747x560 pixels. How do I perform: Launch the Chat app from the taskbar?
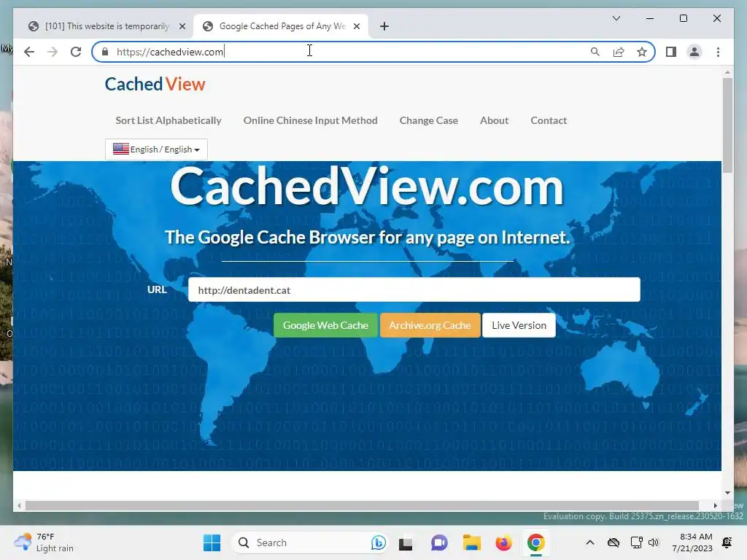tap(439, 542)
